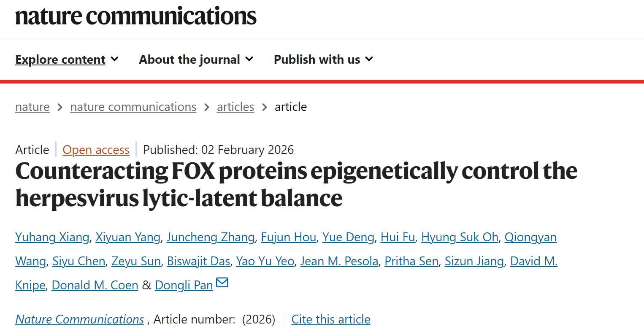Select author Xiyuan Yang
Screen dimensions: 644x329
[127, 237]
